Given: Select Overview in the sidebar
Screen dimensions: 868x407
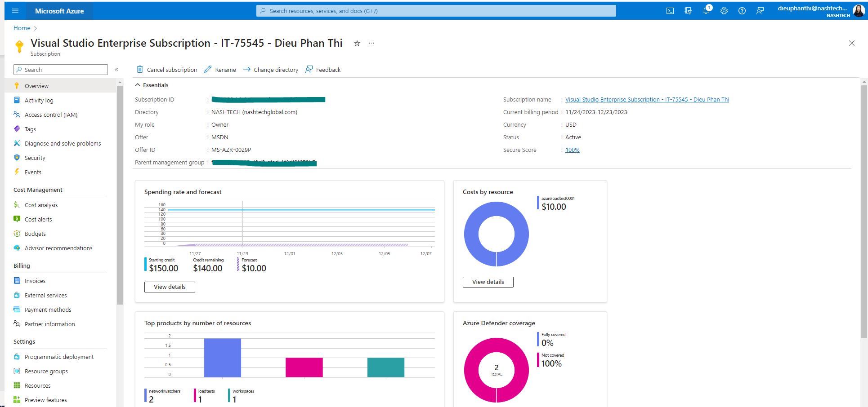Looking at the screenshot, I should tap(60, 86).
